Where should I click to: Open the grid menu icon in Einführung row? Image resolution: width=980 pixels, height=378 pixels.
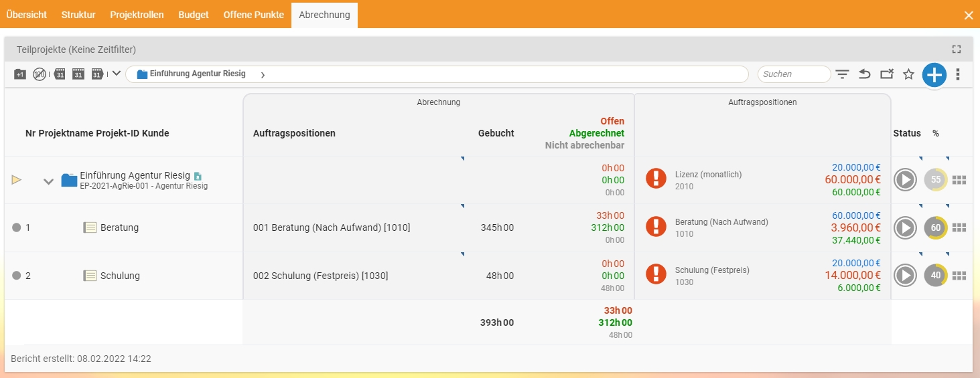coord(959,180)
